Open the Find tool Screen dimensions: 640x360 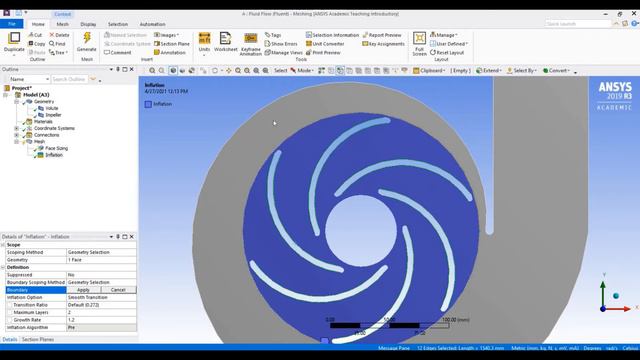[57, 44]
